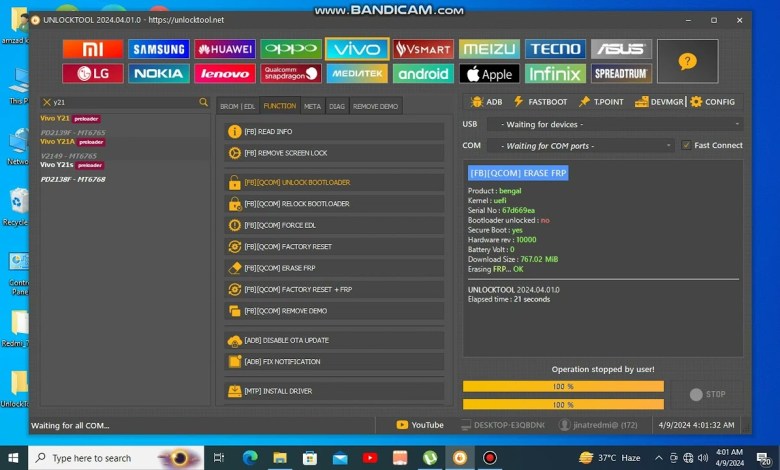
Task: Select the Lenovo brand logo
Action: (225, 74)
